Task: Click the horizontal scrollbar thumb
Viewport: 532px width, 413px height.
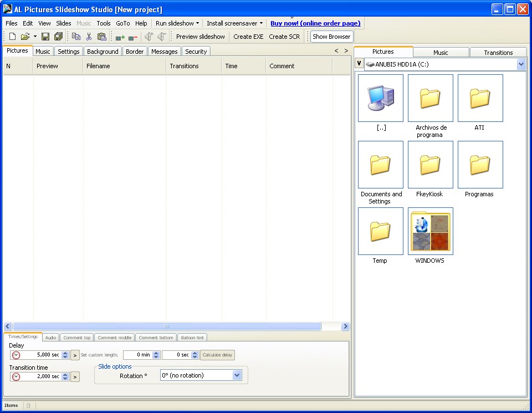Action: pos(167,326)
